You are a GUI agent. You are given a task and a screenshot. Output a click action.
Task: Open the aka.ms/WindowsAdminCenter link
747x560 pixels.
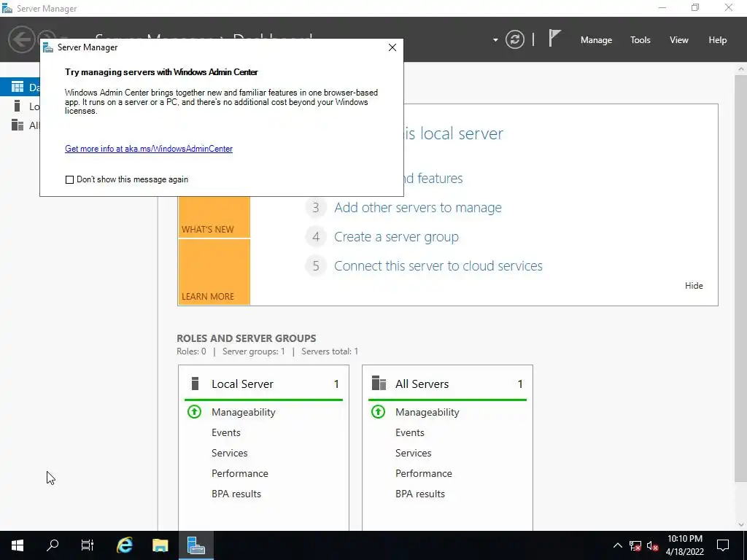[149, 149]
